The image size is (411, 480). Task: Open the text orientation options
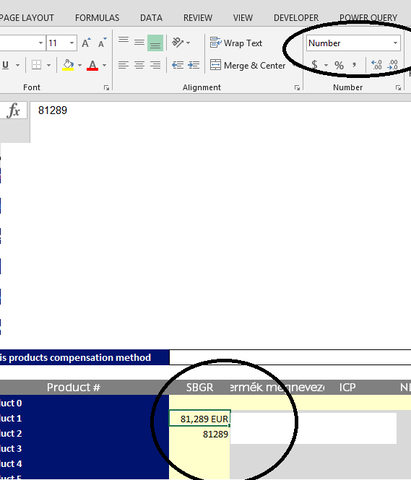(x=181, y=43)
